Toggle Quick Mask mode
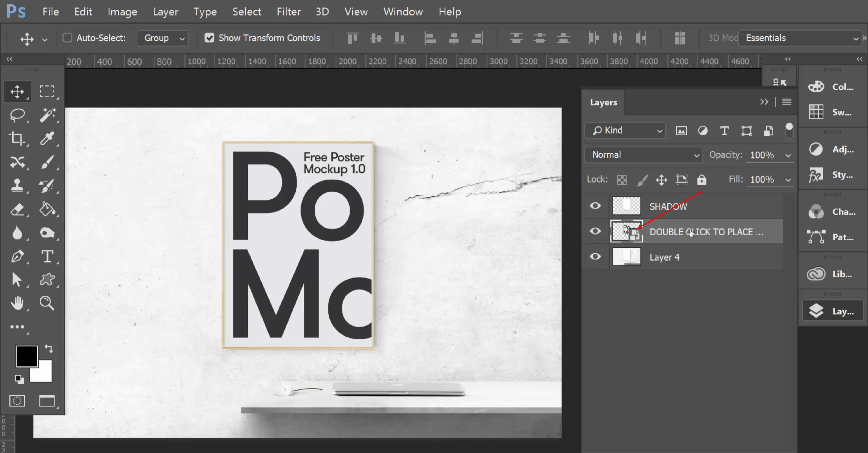Image resolution: width=868 pixels, height=453 pixels. [17, 401]
